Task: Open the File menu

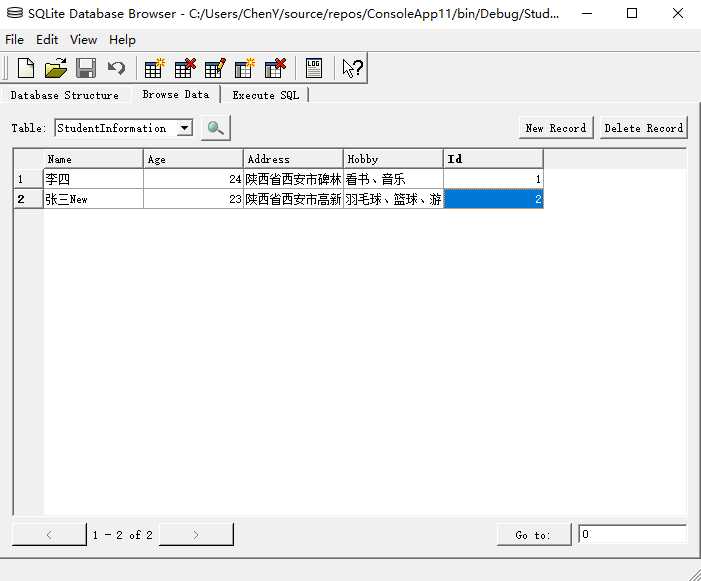Action: pos(14,40)
